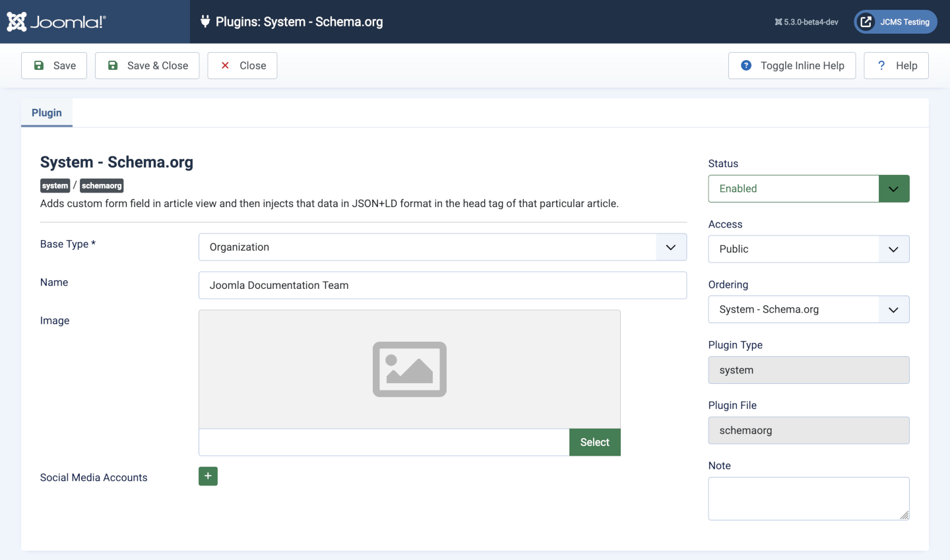Click the Joomla! logo
The image size is (950, 560).
click(x=56, y=22)
